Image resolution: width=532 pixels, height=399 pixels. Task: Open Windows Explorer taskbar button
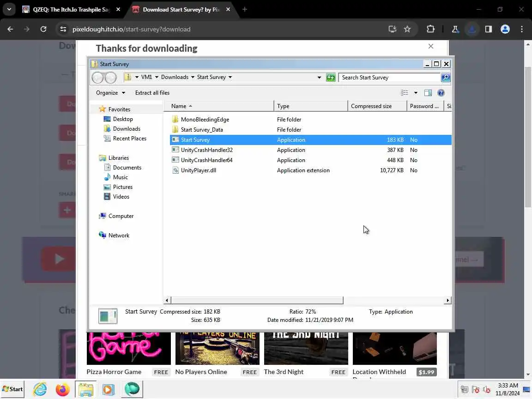pyautogui.click(x=86, y=389)
